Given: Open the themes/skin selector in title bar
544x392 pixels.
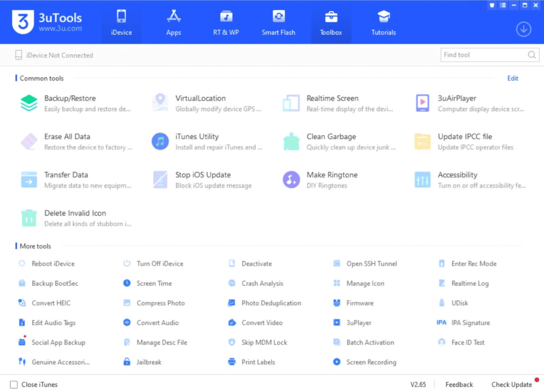Looking at the screenshot, I should coord(491,5).
